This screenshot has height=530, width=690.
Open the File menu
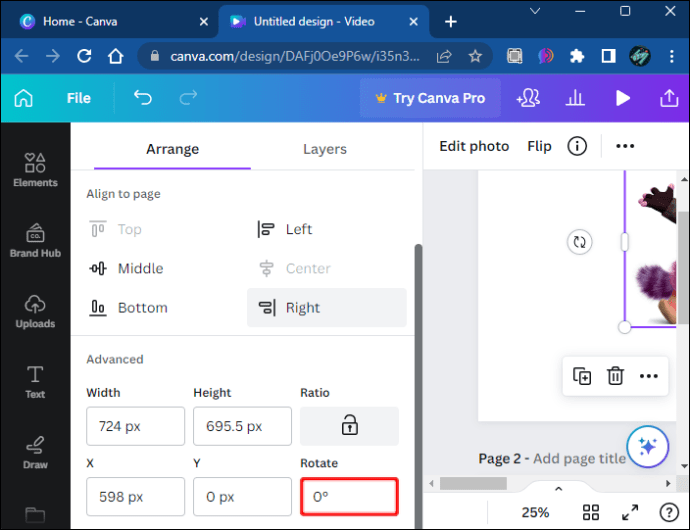pyautogui.click(x=78, y=98)
